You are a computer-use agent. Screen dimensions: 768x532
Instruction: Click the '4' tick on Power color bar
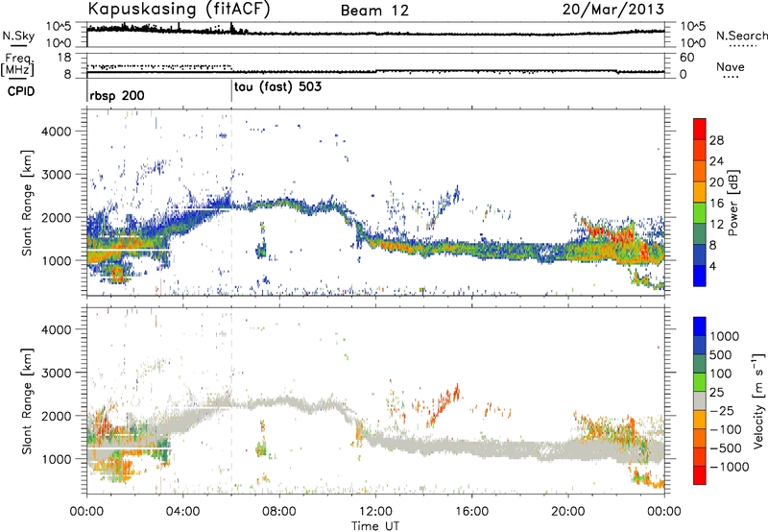(x=713, y=266)
